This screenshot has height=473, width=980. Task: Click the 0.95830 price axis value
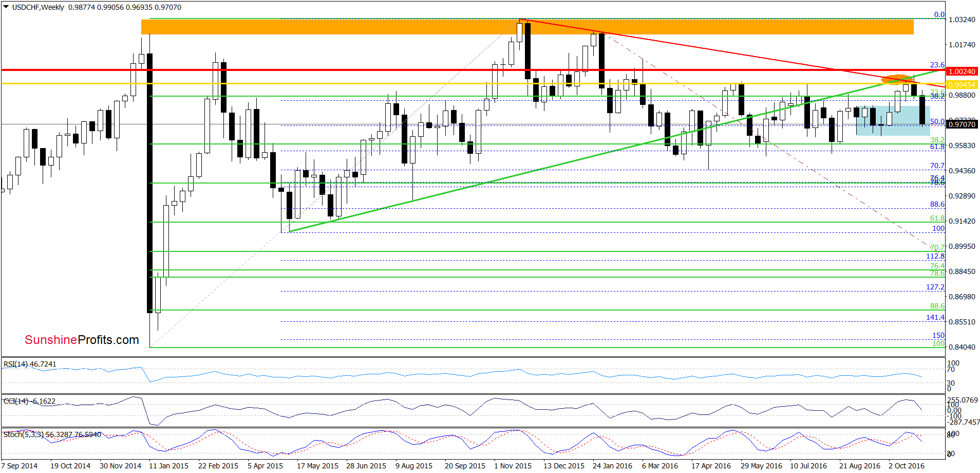962,145
